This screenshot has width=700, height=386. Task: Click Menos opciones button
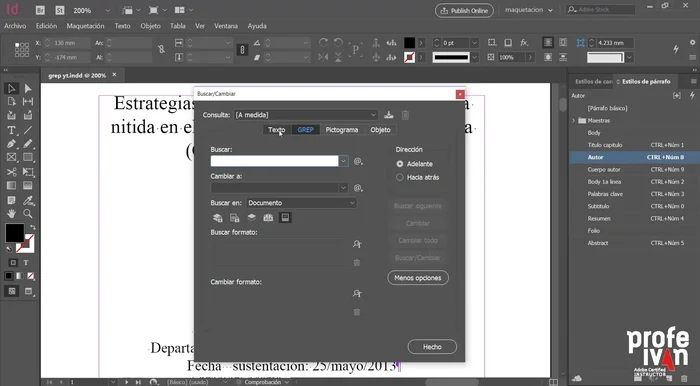(x=418, y=278)
